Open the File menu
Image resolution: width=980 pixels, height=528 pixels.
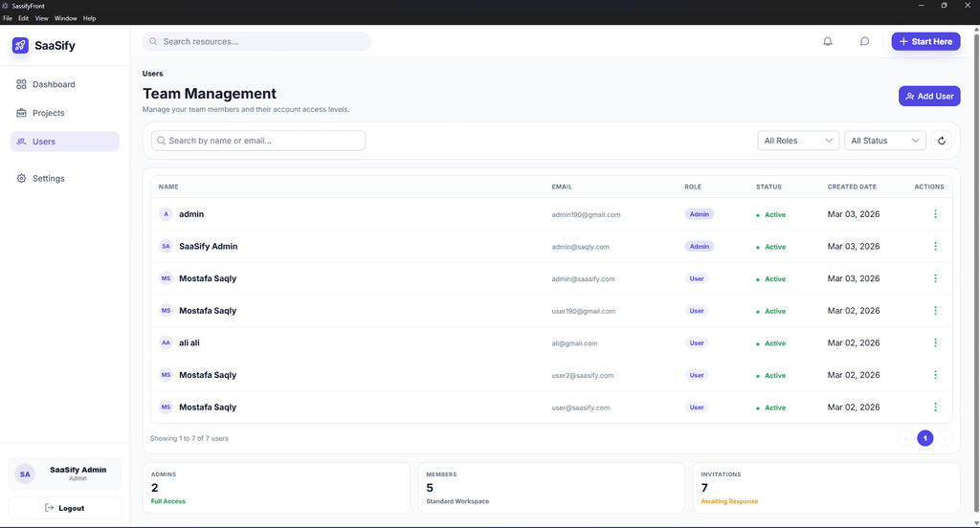pos(8,18)
